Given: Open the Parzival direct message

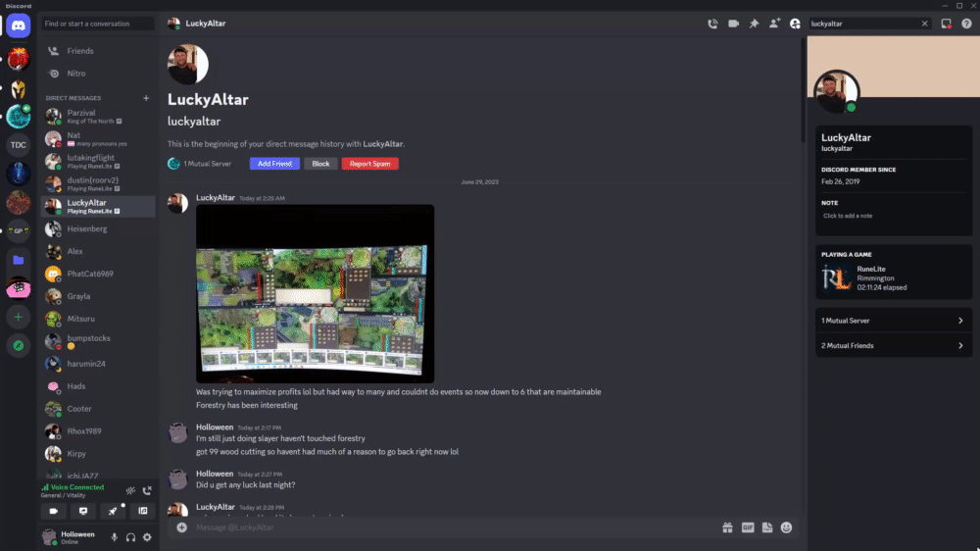Looking at the screenshot, I should tap(98, 117).
